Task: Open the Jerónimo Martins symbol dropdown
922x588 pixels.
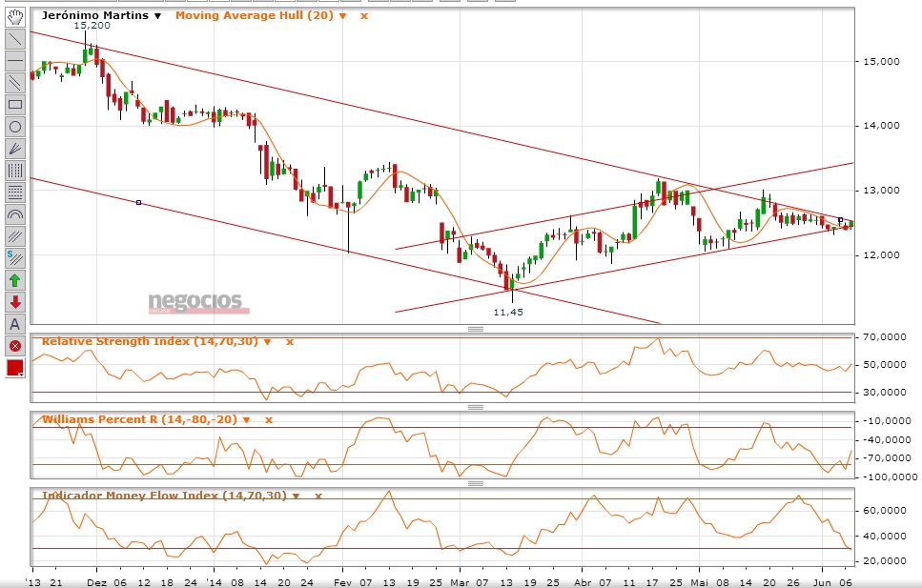Action: 157,16
